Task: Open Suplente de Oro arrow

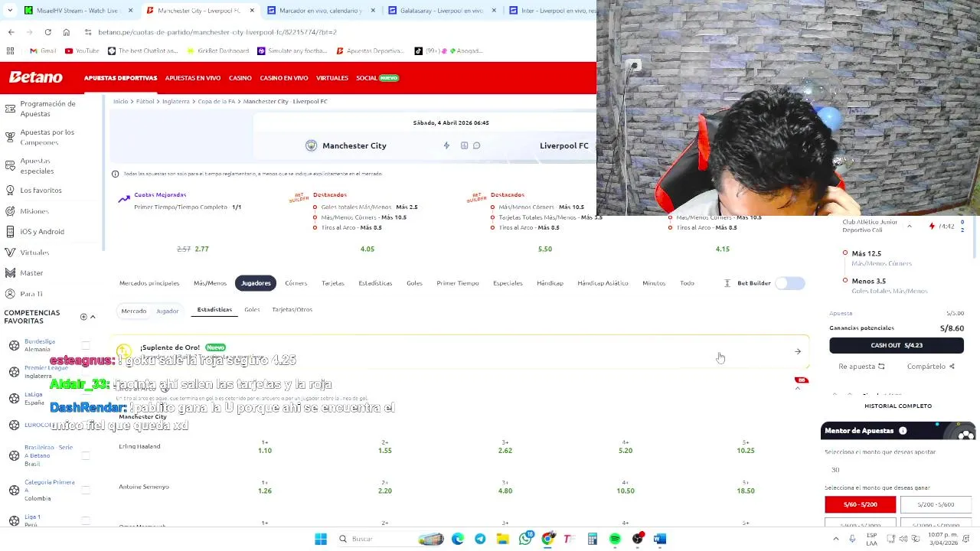Action: coord(798,351)
